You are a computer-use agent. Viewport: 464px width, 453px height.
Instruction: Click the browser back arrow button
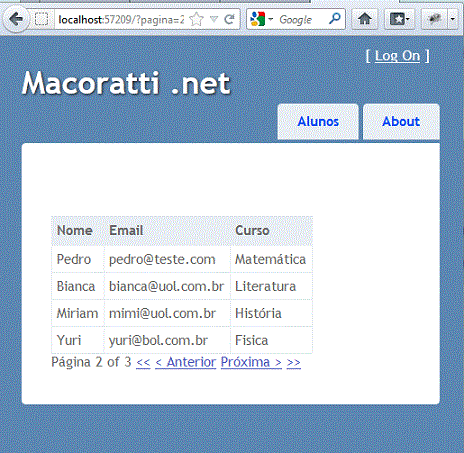pyautogui.click(x=16, y=20)
